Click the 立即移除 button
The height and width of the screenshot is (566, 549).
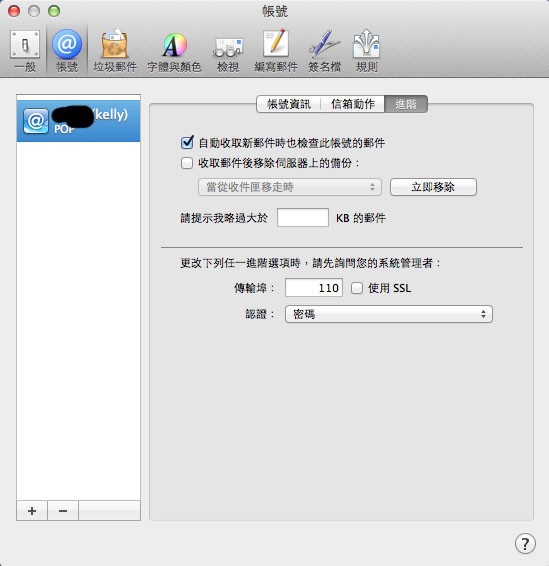pyautogui.click(x=433, y=187)
